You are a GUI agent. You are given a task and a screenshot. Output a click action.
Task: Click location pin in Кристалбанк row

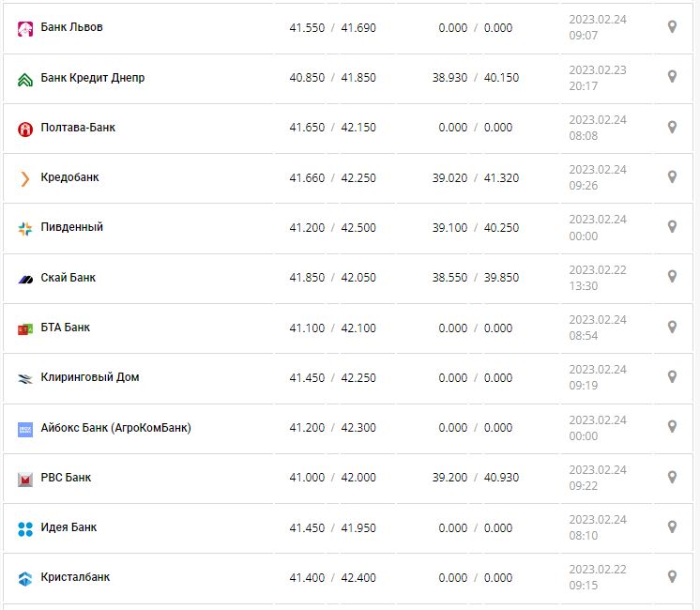672,576
